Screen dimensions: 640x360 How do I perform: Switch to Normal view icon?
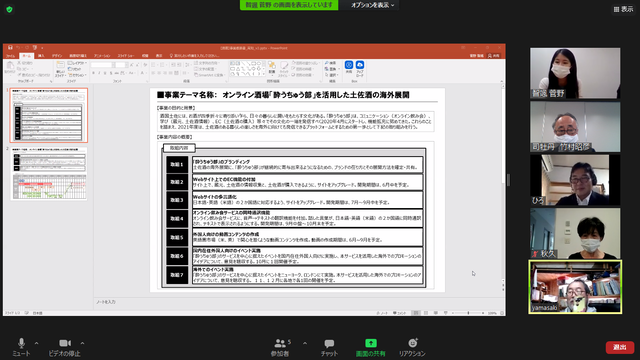416,313
